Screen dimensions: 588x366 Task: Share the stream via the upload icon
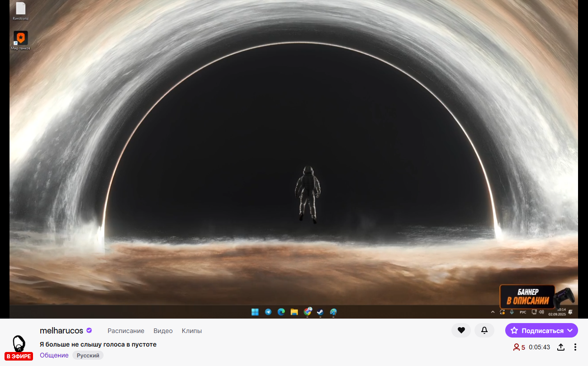click(x=561, y=347)
